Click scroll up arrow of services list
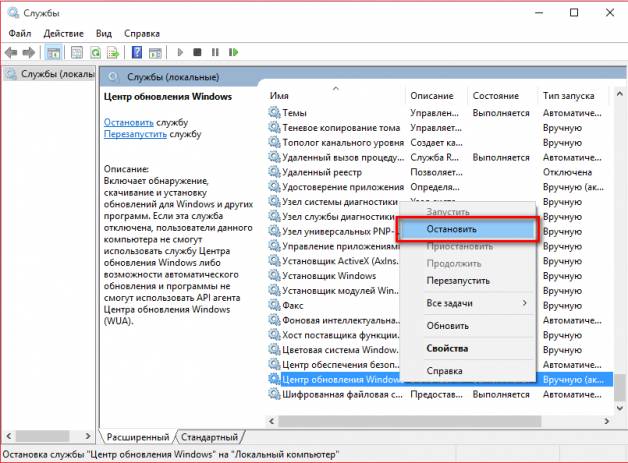Viewport: 628px width, 463px height. 619,95
